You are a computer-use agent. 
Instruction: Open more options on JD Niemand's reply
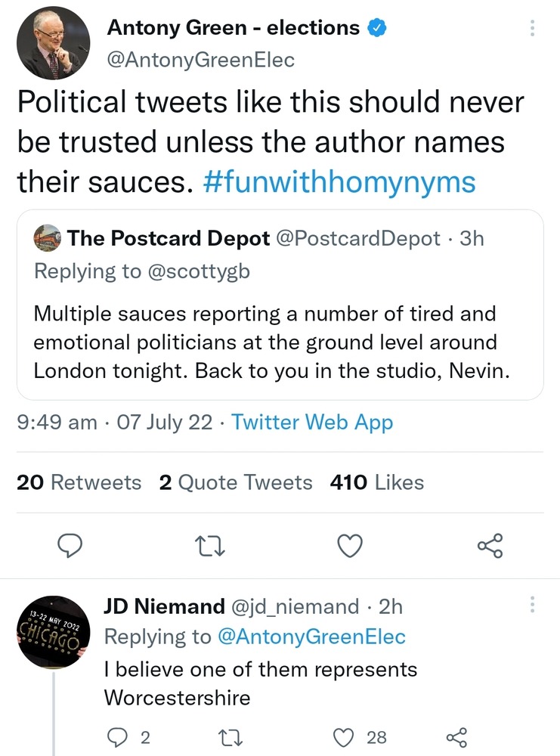tap(533, 605)
